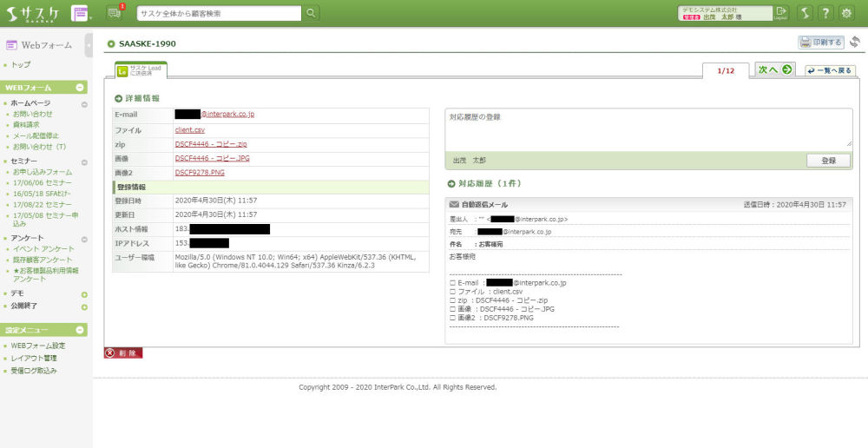This screenshot has height=448, width=868.
Task: Collapse the left sidebar panel handle
Action: coord(89,45)
